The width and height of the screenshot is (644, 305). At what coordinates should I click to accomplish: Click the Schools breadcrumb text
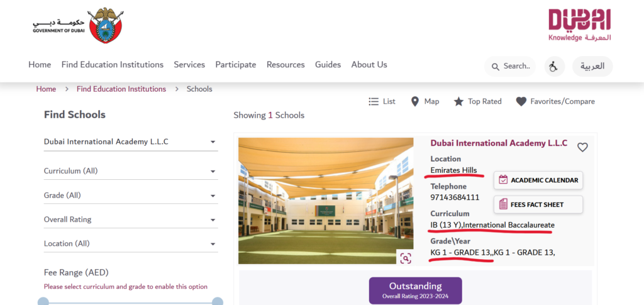199,89
